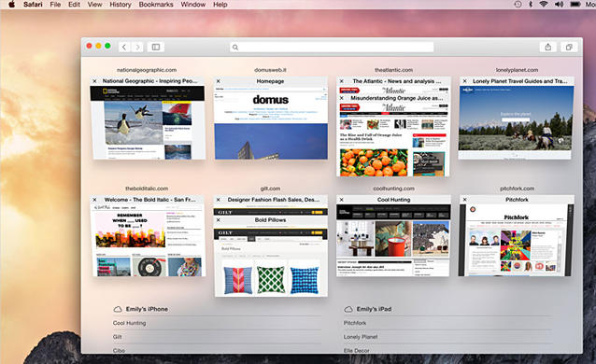Open the Edit menu
The image size is (596, 364).
(x=74, y=5)
